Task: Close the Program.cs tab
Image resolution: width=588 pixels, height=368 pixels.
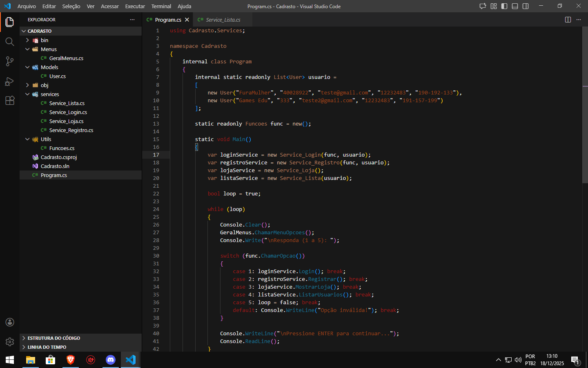Action: point(187,20)
